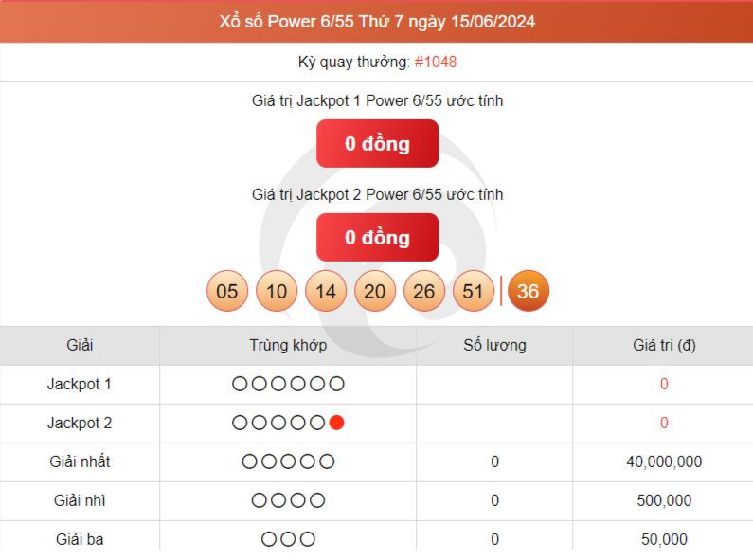Select the number 26 ball
The height and width of the screenshot is (560, 753).
[x=424, y=292]
